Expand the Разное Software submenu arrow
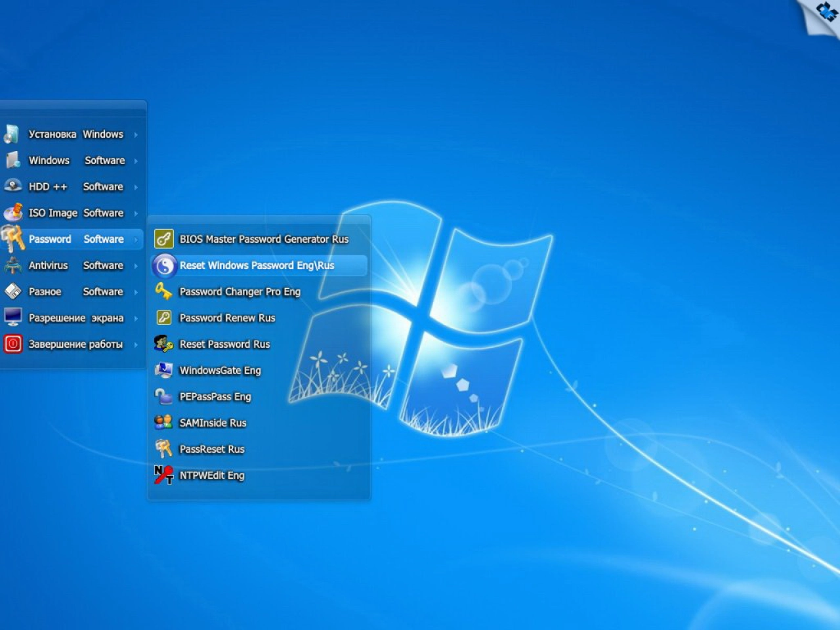 pos(136,292)
